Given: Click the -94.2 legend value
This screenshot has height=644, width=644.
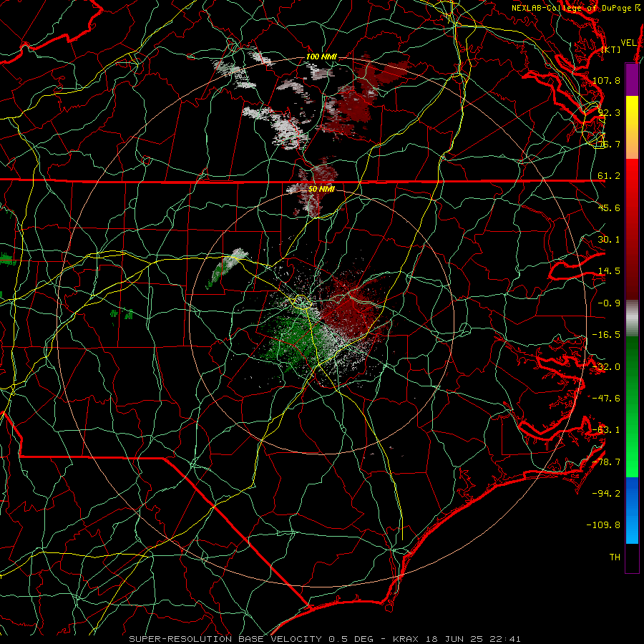Looking at the screenshot, I should [x=606, y=493].
